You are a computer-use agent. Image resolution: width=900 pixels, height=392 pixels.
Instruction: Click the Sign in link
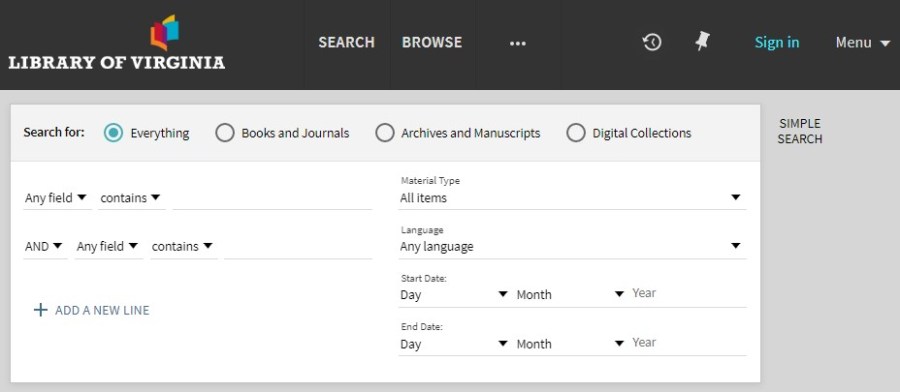click(777, 42)
